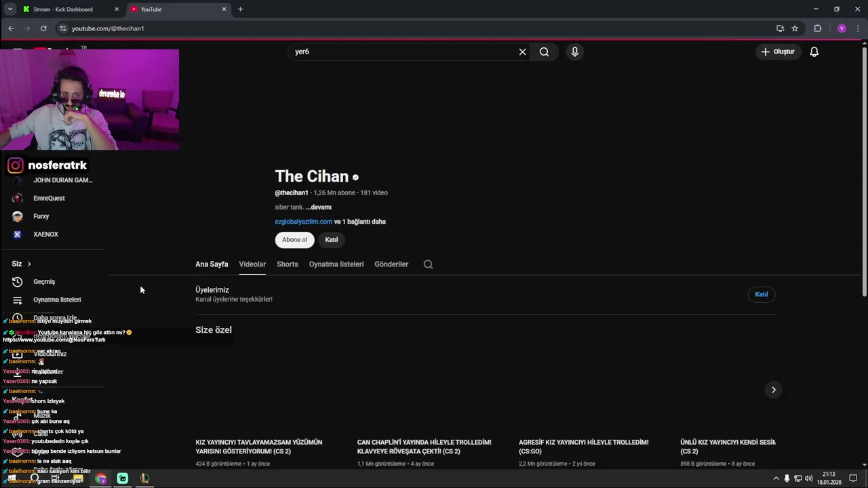
Task: Click the browser address bar URL
Action: click(108, 28)
